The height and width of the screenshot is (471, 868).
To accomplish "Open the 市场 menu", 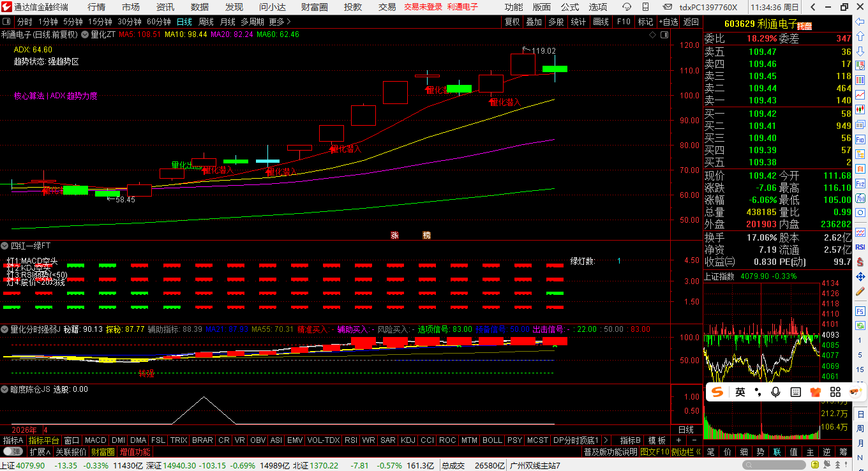I will coord(131,7).
